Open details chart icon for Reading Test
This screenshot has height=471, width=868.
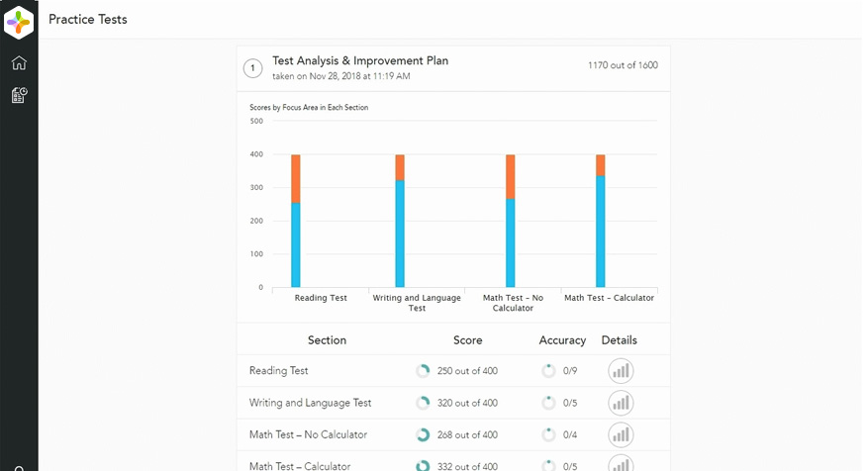(621, 371)
